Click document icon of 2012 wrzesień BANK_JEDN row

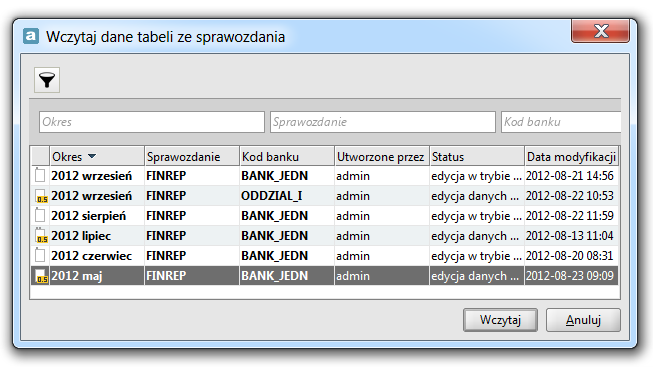(40, 175)
